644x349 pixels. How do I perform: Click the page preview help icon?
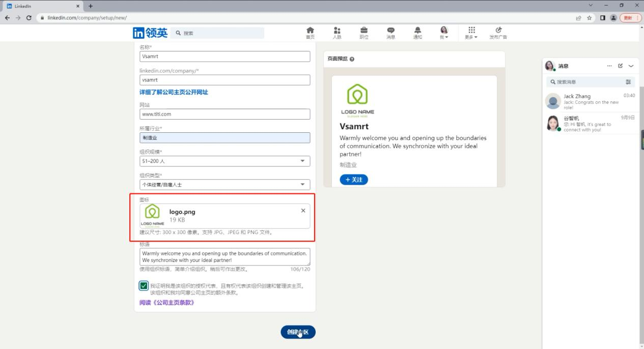tap(352, 59)
